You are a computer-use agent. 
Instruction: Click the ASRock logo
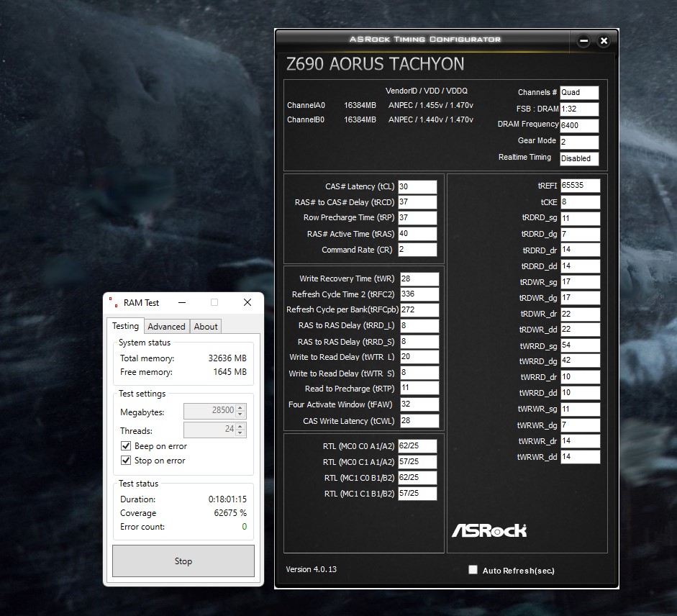click(489, 531)
